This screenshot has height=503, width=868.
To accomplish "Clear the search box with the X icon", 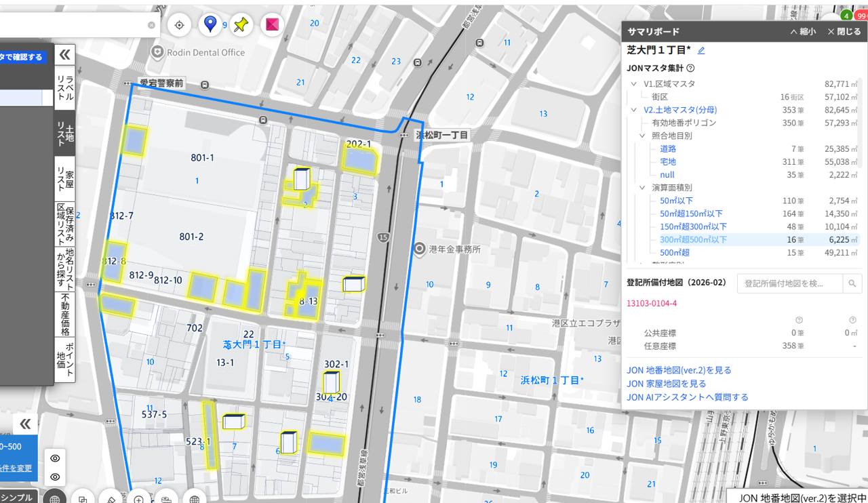I will click(151, 25).
